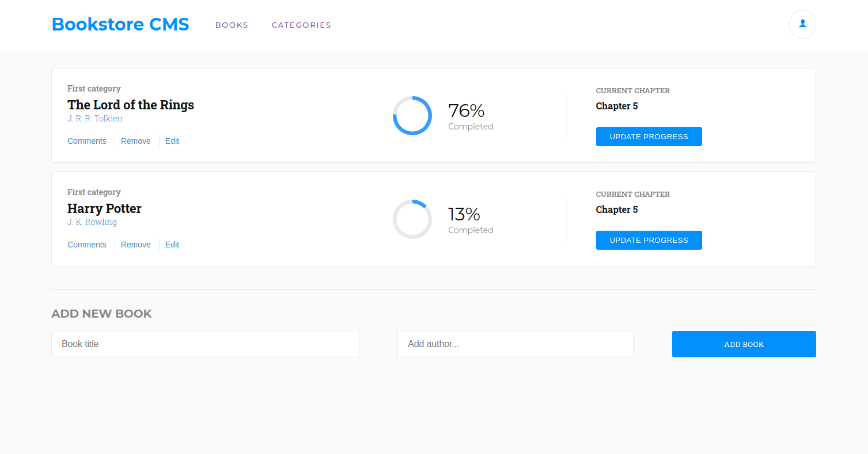Image resolution: width=868 pixels, height=454 pixels.
Task: Click the 76% progress circle
Action: 412,116
